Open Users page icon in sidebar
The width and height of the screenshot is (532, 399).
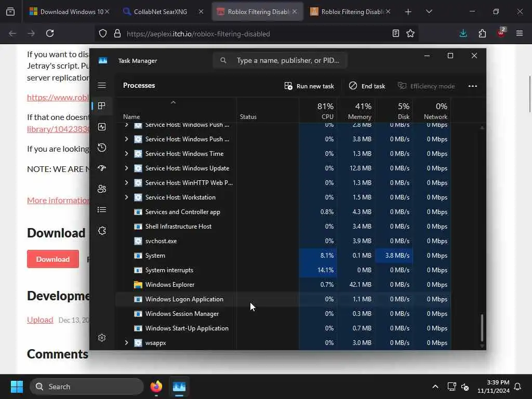102,189
